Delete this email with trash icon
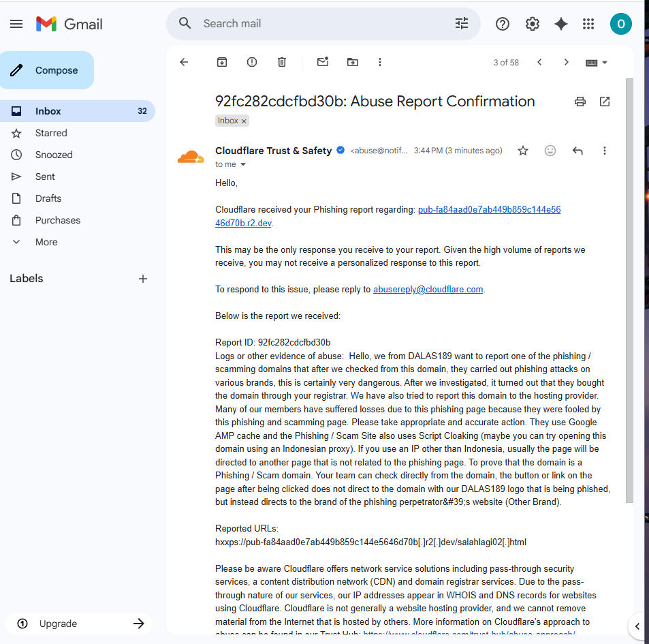This screenshot has width=649, height=644. 282,62
